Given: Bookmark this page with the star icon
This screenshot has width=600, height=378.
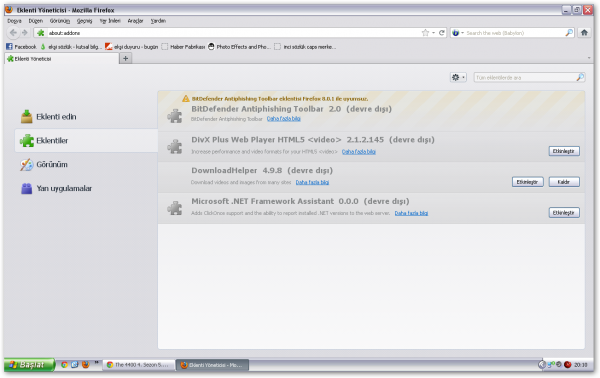Looking at the screenshot, I should coord(425,33).
